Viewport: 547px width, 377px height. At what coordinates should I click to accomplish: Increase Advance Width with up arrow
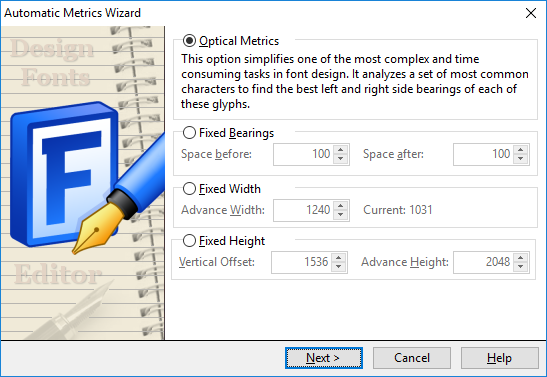(340, 206)
